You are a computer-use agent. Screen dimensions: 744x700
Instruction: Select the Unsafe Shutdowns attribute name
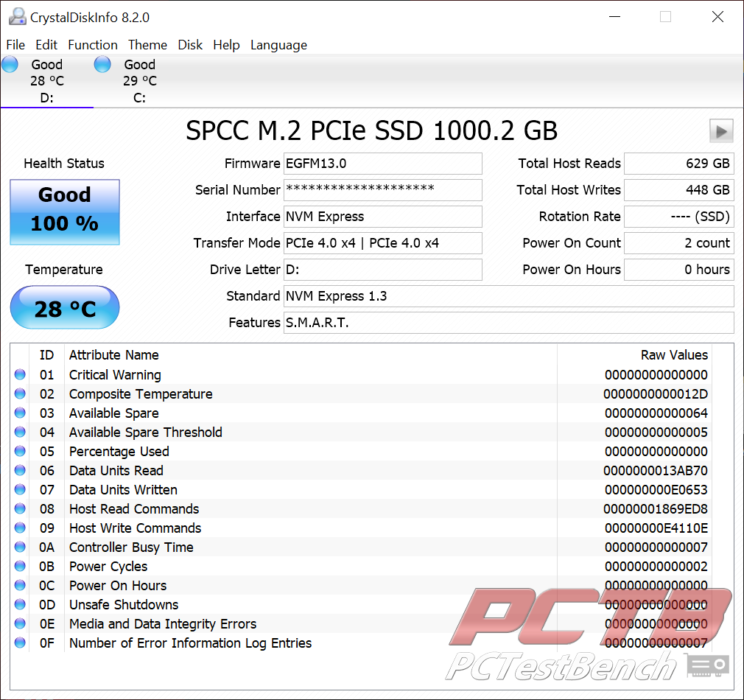click(124, 605)
